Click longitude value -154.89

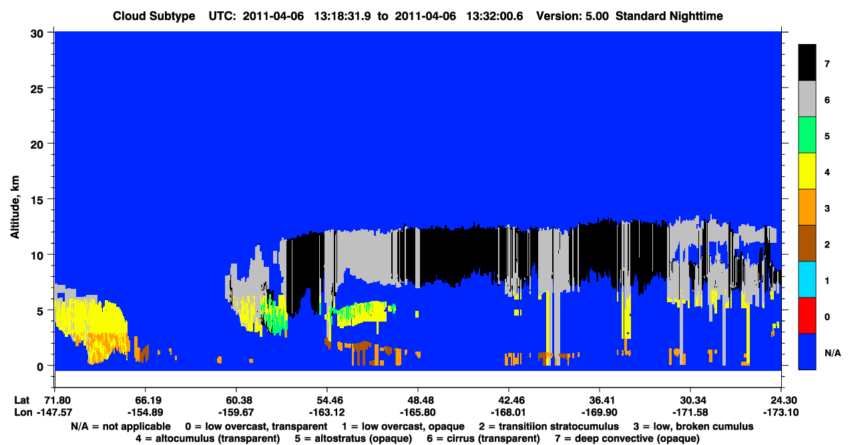point(144,412)
